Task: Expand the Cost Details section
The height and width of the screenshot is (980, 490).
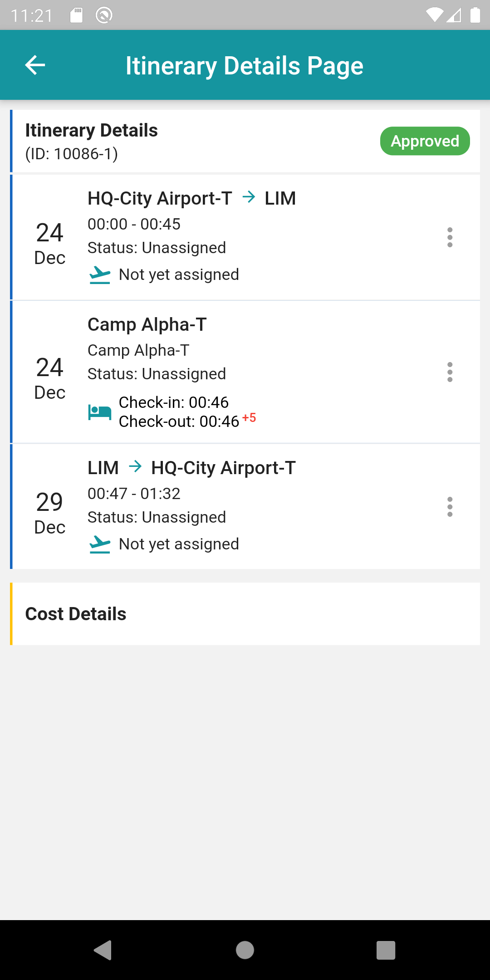Action: 245,614
